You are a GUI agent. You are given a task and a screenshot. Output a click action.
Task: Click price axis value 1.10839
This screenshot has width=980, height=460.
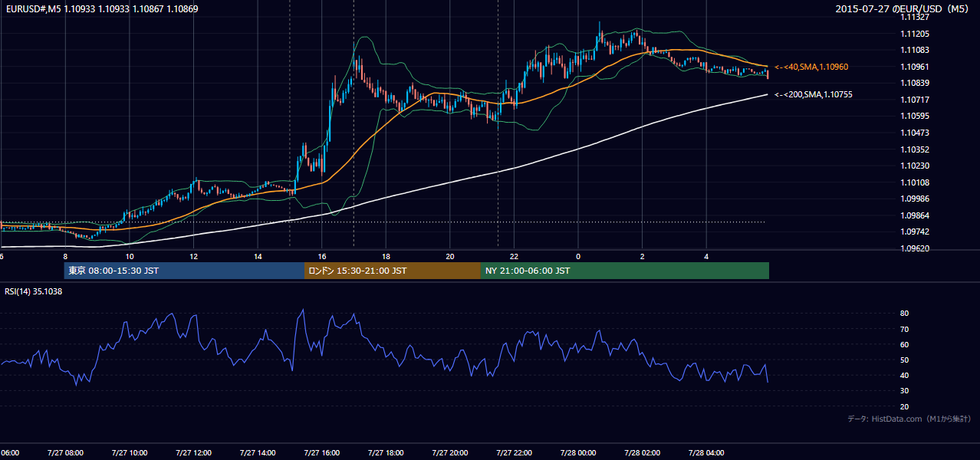916,83
